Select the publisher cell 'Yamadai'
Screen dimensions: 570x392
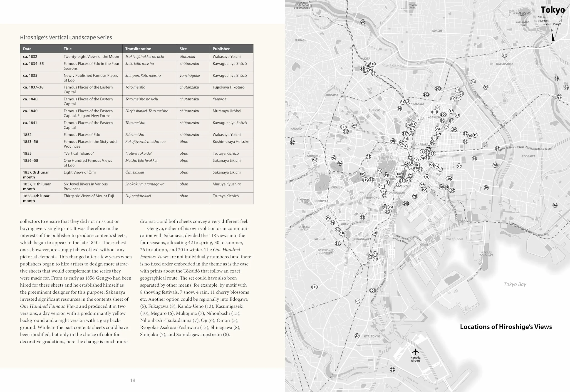coord(232,101)
